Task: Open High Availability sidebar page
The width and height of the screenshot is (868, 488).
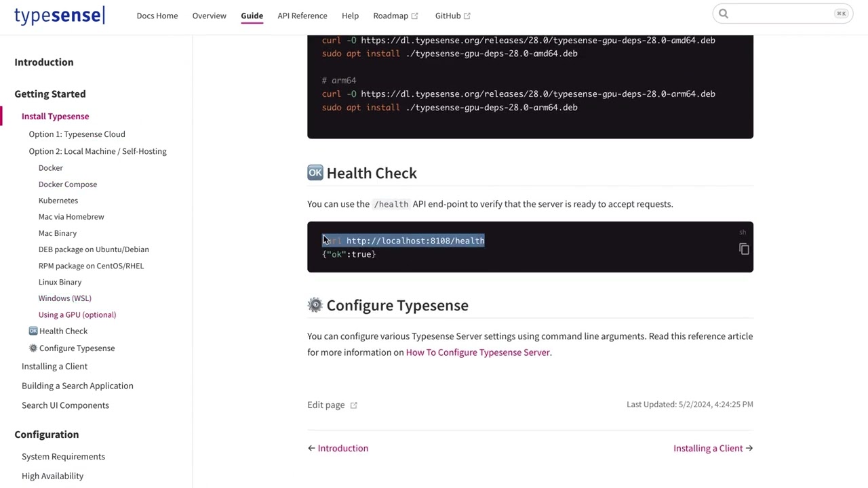Action: [52, 476]
